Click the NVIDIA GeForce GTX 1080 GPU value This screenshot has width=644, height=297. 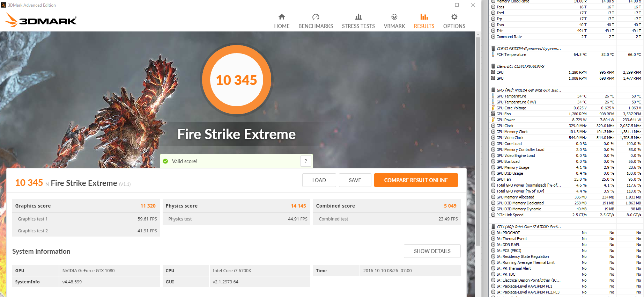tap(88, 270)
